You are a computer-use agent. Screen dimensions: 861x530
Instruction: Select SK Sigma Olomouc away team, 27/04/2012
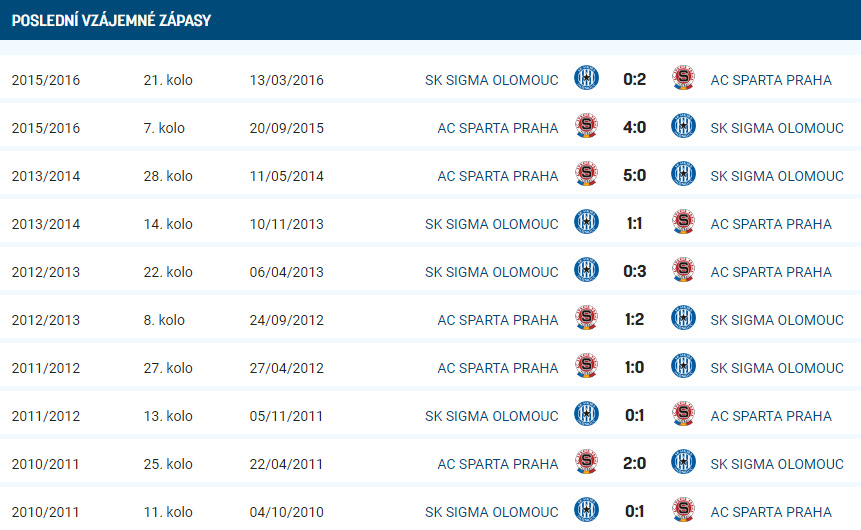coord(777,368)
